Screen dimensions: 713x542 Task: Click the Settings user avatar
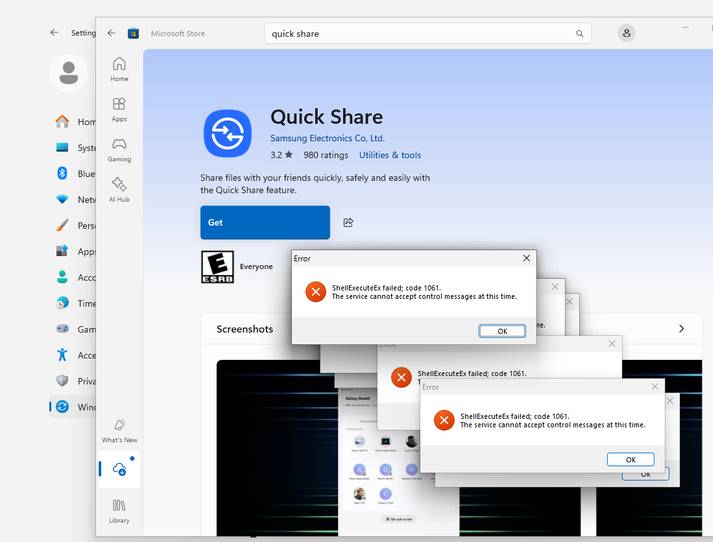[x=69, y=73]
